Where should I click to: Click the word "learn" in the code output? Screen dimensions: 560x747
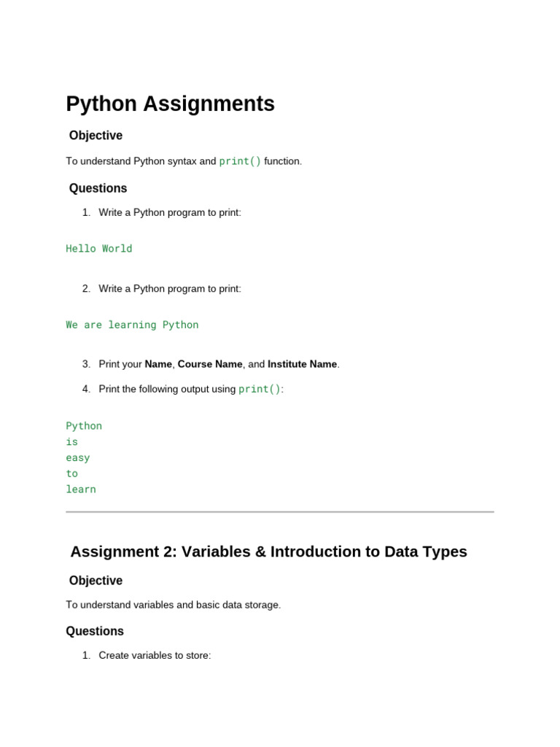(81, 489)
